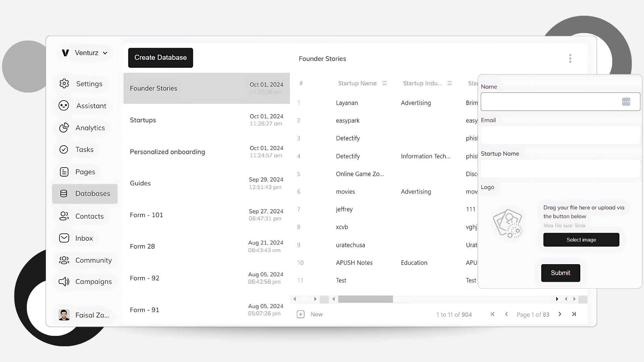The height and width of the screenshot is (362, 644).
Task: Click Faisal's profile avatar
Action: pyautogui.click(x=64, y=314)
